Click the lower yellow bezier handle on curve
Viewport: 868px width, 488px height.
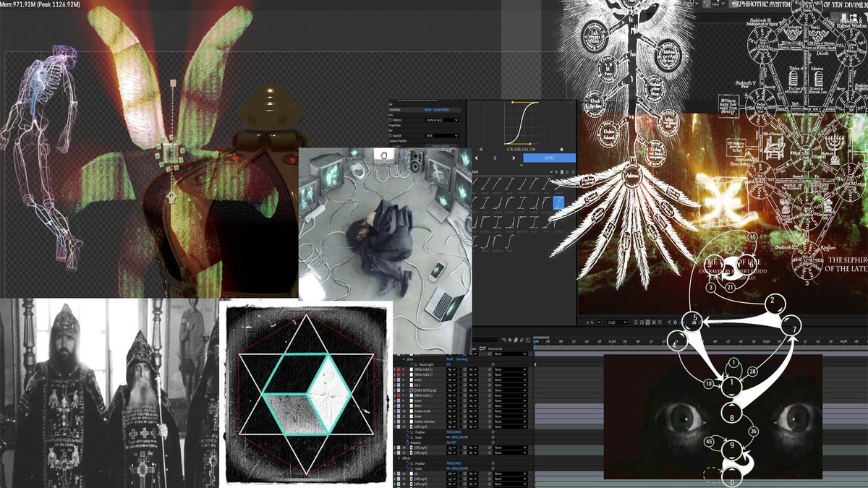(x=530, y=144)
